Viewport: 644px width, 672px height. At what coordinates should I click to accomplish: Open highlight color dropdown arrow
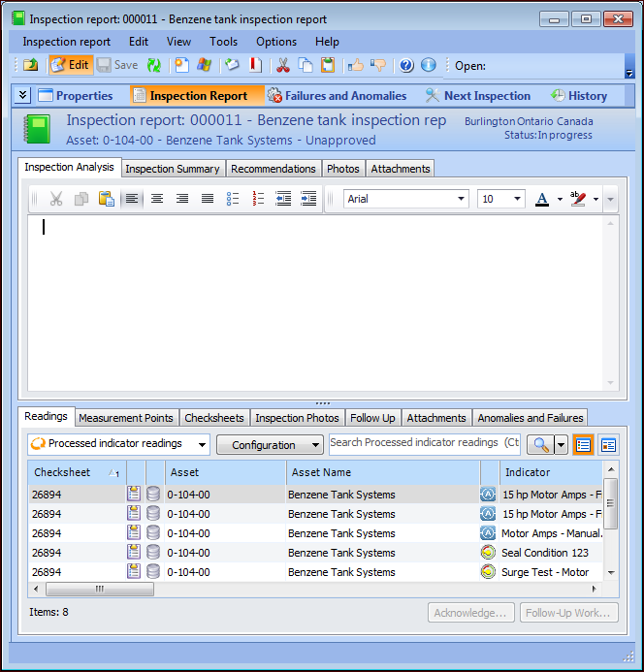pyautogui.click(x=596, y=200)
